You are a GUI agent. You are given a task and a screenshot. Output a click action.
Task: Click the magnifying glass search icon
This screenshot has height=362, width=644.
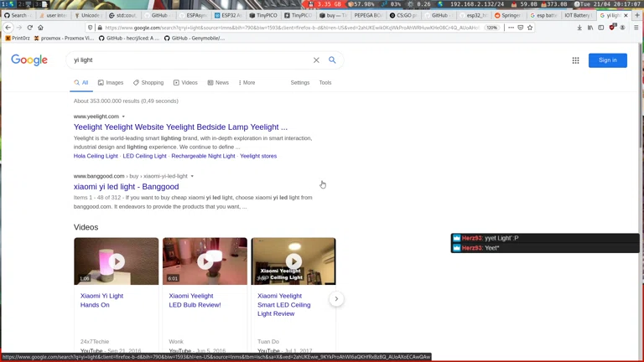pos(332,60)
